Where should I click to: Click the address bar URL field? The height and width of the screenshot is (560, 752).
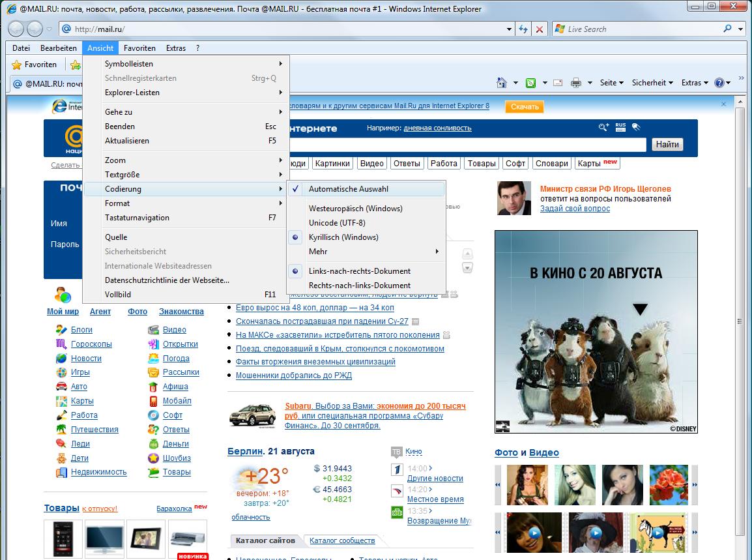287,29
